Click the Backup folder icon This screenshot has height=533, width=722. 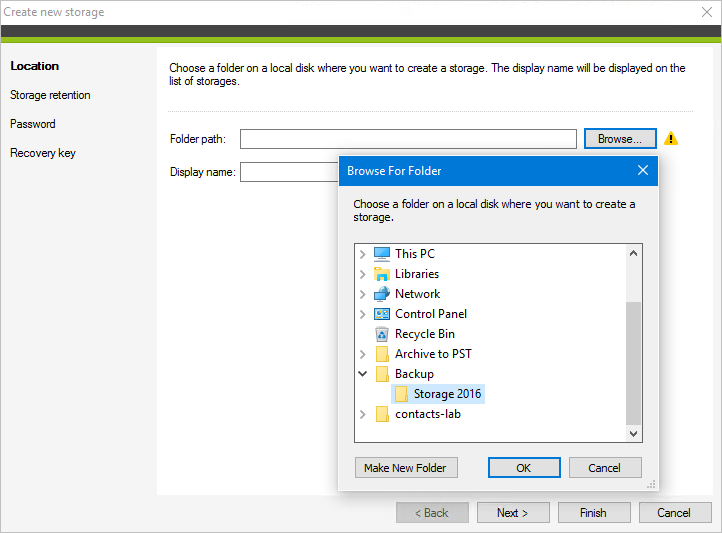(382, 374)
